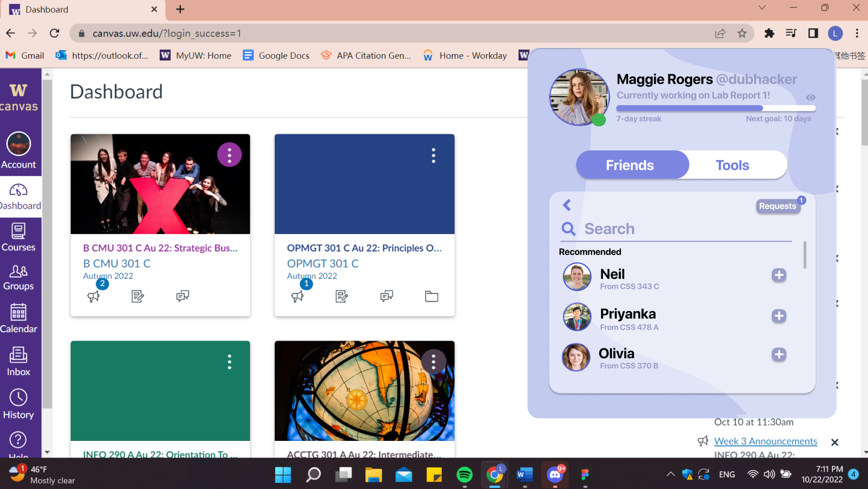868x489 pixels.
Task: Dismiss the Week 3 Announcements item
Action: [x=835, y=442]
